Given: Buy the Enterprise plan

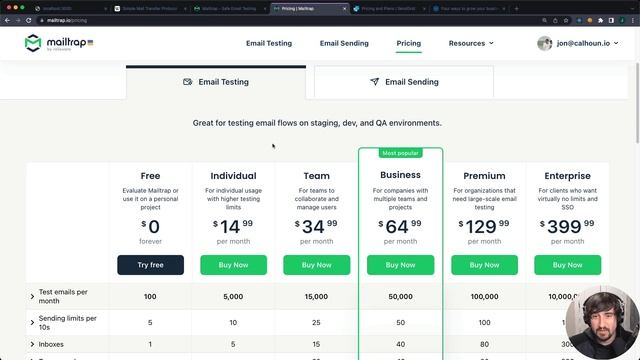Looking at the screenshot, I should pos(567,265).
